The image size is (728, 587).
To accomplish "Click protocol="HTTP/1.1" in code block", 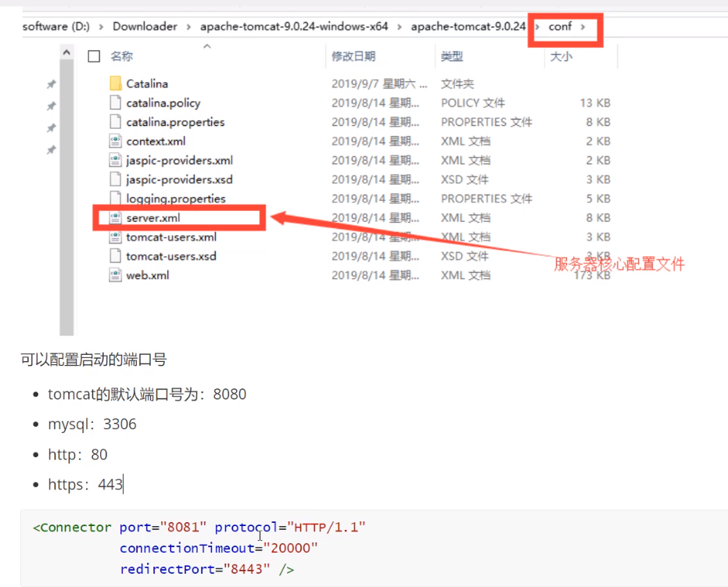I will [x=290, y=528].
